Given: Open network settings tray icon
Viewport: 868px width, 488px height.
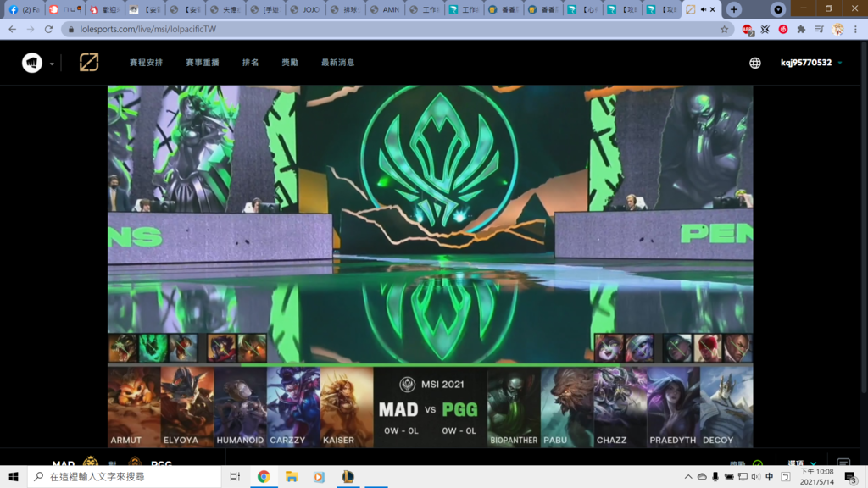Looking at the screenshot, I should (x=743, y=476).
